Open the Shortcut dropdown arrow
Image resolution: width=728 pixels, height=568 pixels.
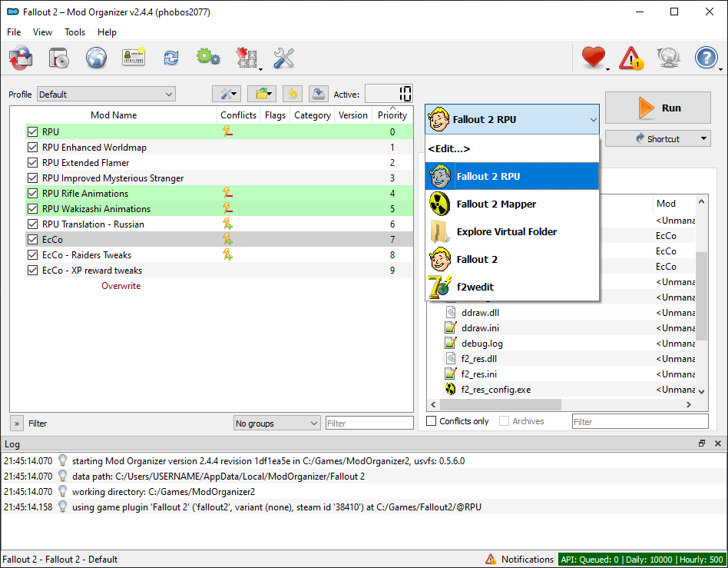click(703, 138)
